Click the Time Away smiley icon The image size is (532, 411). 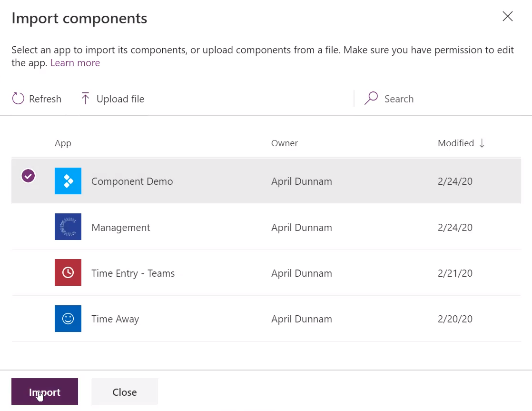pyautogui.click(x=68, y=319)
